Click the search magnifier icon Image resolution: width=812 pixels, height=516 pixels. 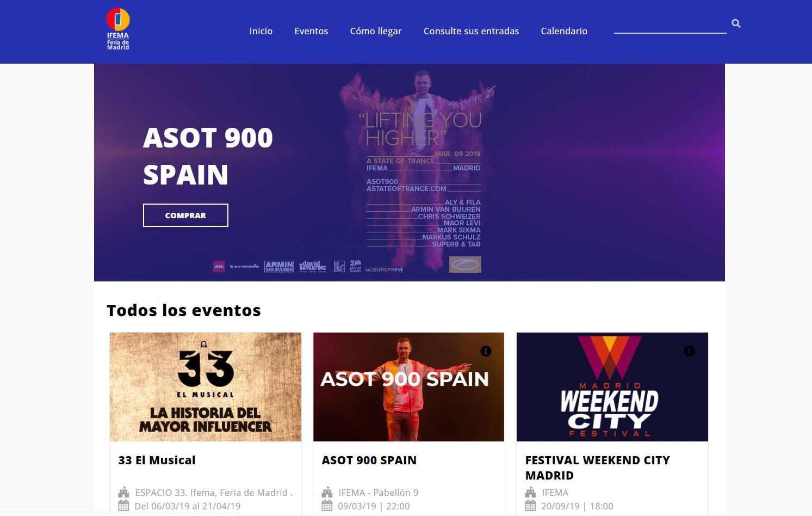point(736,23)
